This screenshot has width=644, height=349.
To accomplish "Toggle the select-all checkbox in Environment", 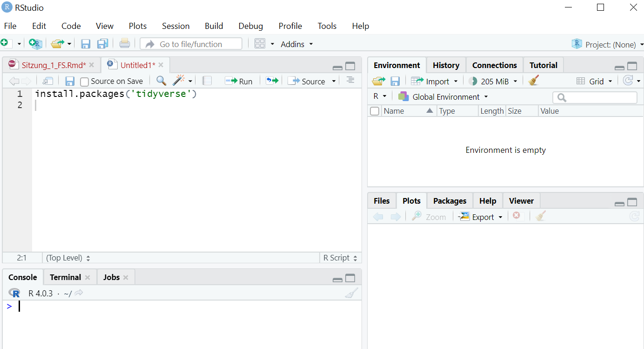I will pyautogui.click(x=375, y=111).
